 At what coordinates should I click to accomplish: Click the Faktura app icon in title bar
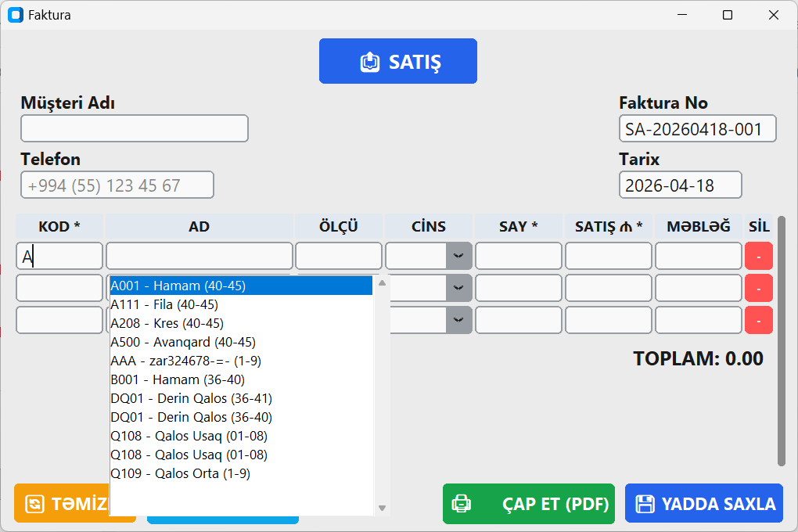coord(15,14)
